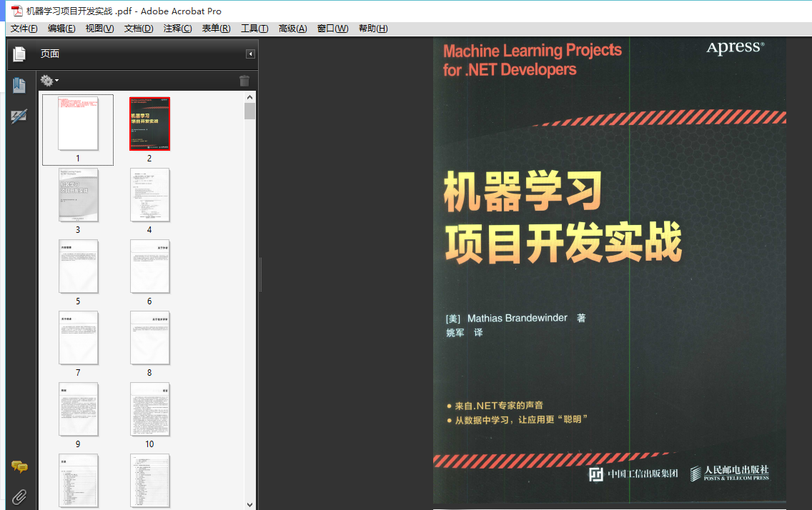This screenshot has height=510, width=812.
Task: Click the delete pages trash icon
Action: (244, 81)
